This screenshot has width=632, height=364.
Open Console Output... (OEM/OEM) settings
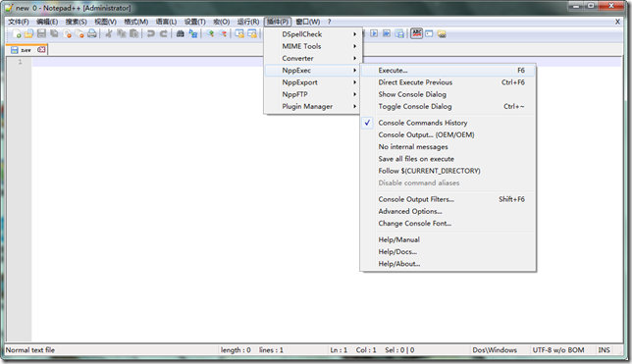coord(448,134)
